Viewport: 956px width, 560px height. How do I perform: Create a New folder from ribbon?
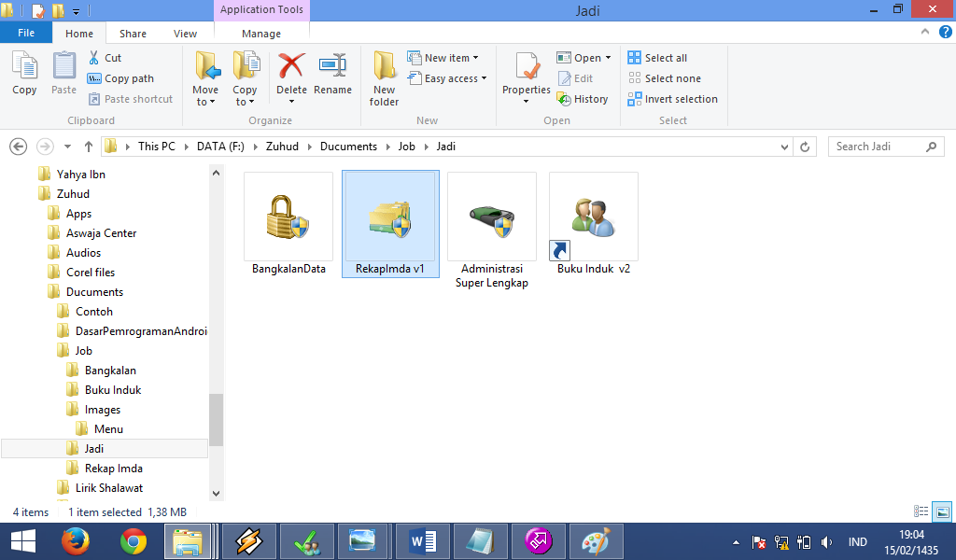(x=385, y=78)
